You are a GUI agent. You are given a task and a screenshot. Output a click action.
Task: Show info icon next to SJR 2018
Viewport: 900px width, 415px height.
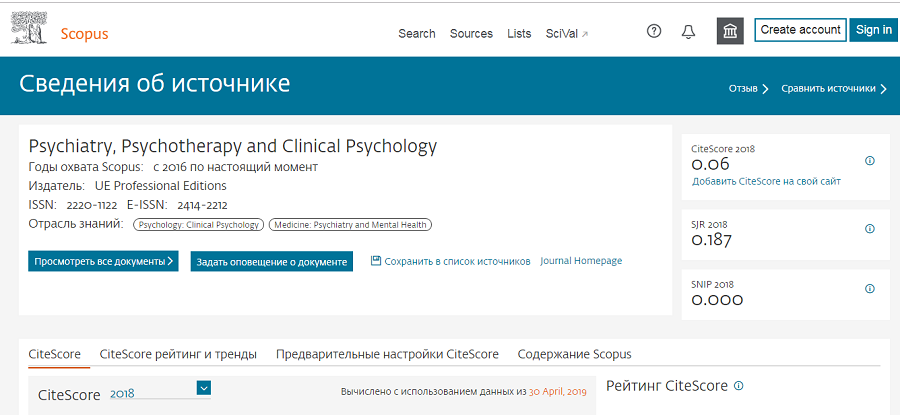(870, 229)
